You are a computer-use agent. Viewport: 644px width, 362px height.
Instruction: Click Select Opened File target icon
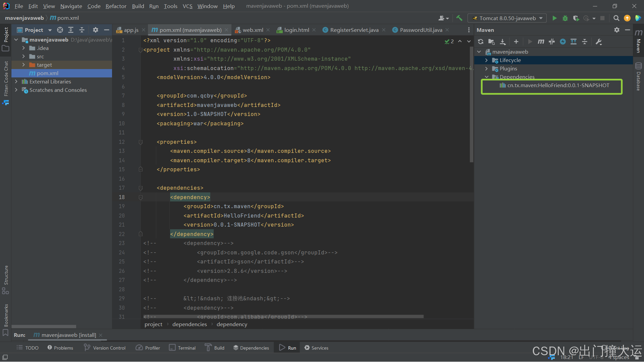(x=60, y=30)
